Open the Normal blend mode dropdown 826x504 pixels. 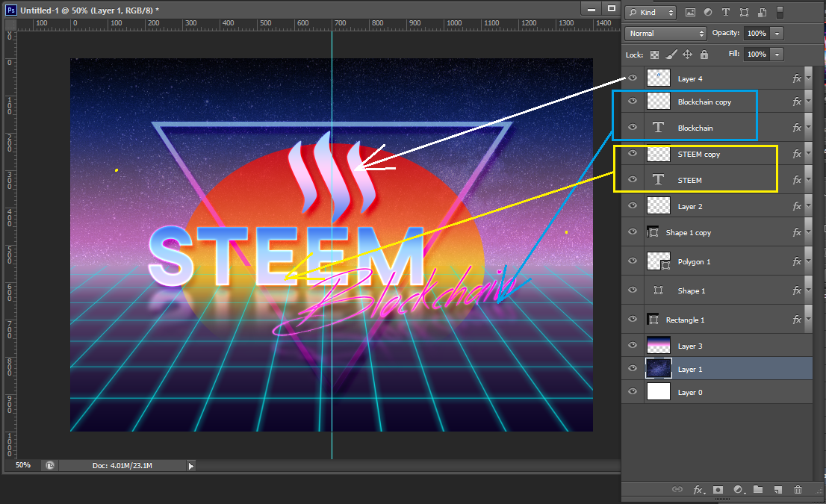tap(665, 34)
